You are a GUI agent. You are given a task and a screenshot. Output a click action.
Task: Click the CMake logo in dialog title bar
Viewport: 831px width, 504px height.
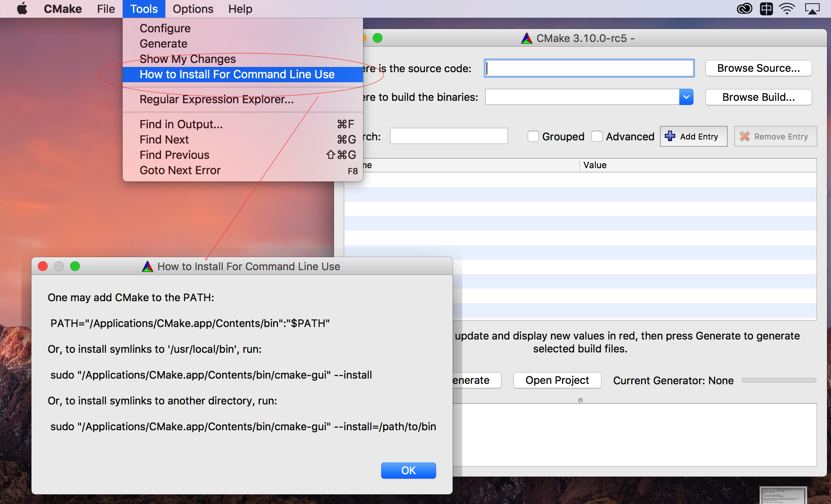(x=145, y=267)
